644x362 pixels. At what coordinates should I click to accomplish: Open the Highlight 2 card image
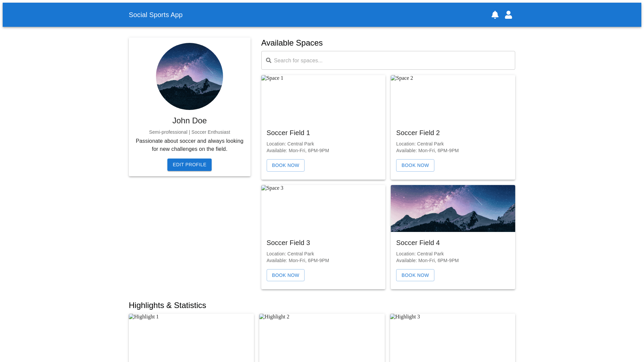click(322, 337)
